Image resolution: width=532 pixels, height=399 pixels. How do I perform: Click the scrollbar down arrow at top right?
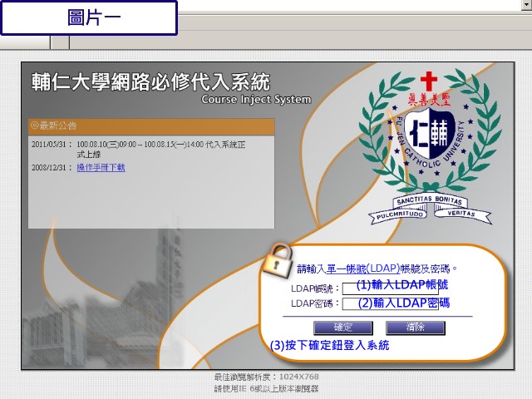click(x=527, y=5)
